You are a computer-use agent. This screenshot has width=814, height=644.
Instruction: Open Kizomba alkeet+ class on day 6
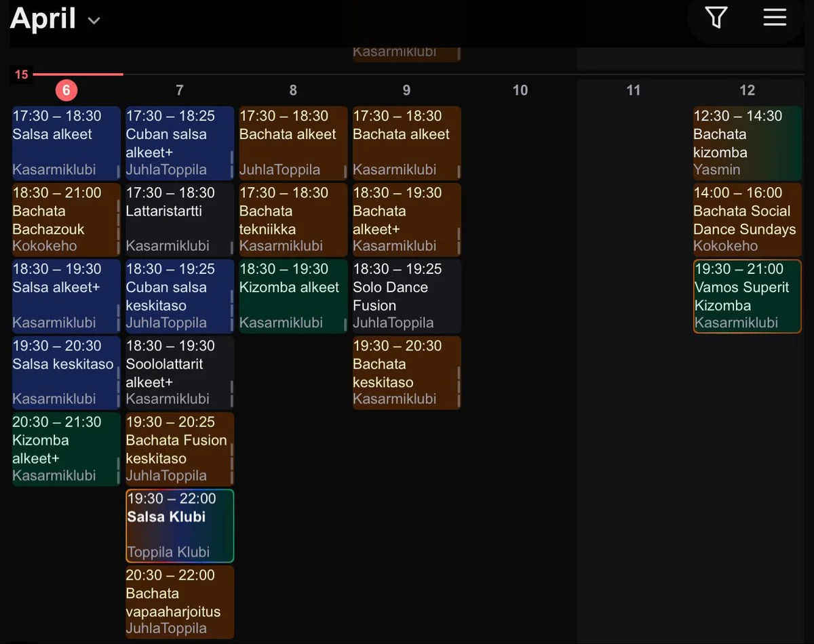click(66, 449)
